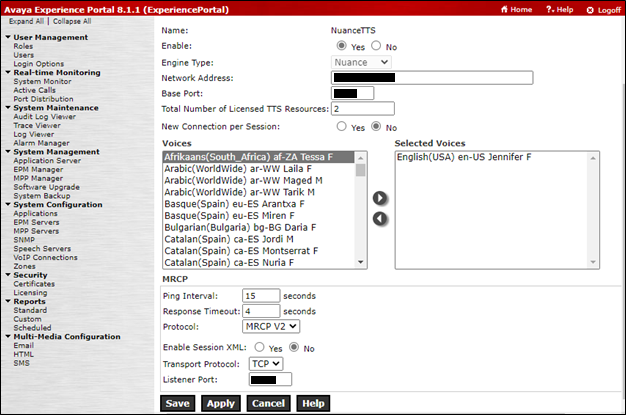Collapse the User Management section triangle

[8, 37]
